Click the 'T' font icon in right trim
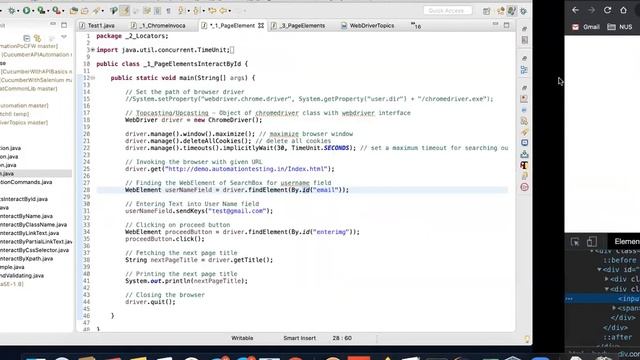Viewport: 640px width, 360px height. coord(524,165)
